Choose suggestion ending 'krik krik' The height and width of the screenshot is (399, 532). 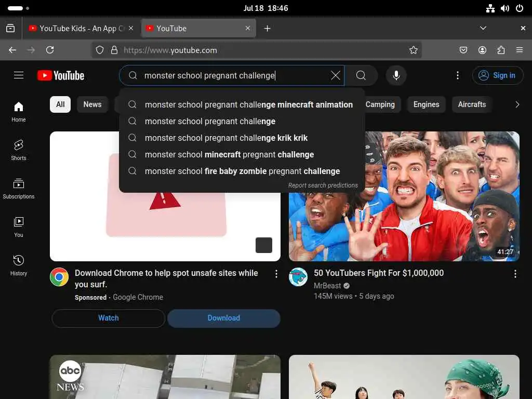(x=242, y=138)
